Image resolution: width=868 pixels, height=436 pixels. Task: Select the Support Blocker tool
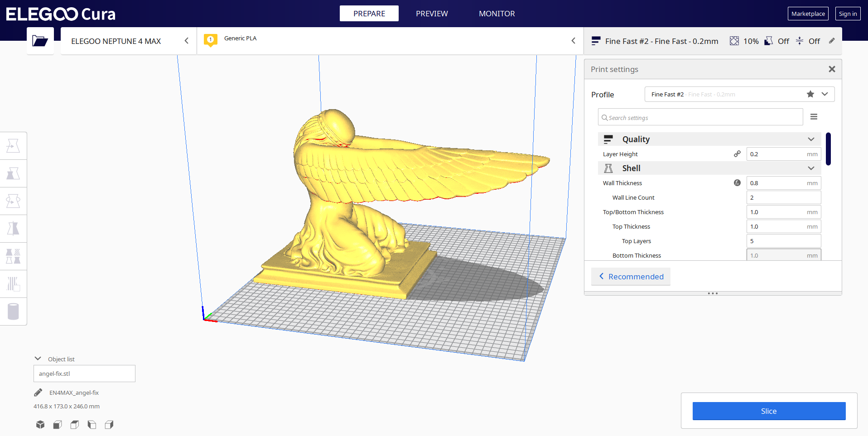13,284
